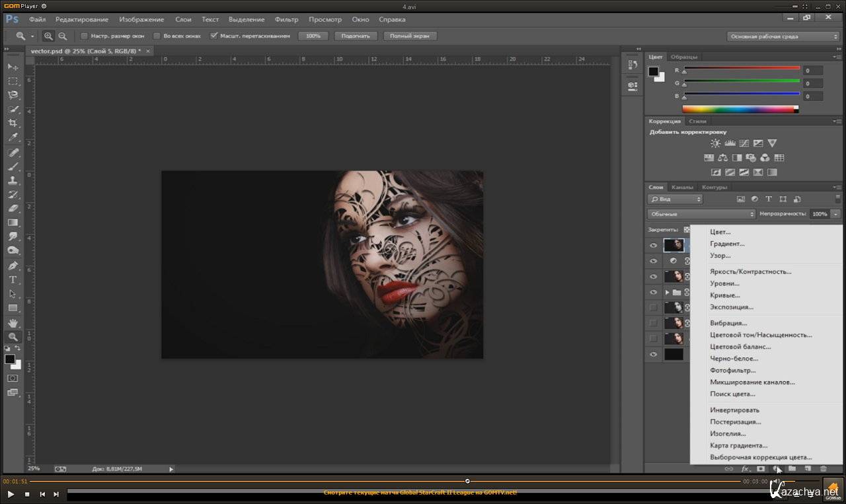Select the Pen tool
Image resolution: width=846 pixels, height=504 pixels.
pos(13,266)
